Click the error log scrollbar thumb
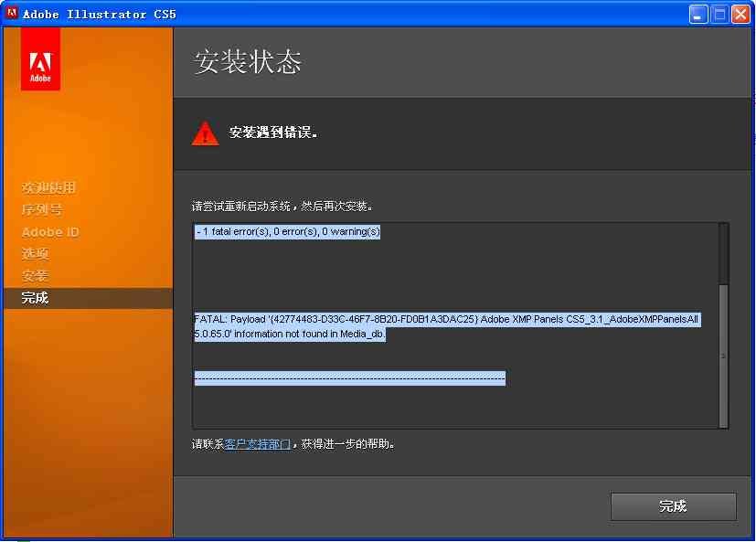756x542 pixels. click(723, 356)
